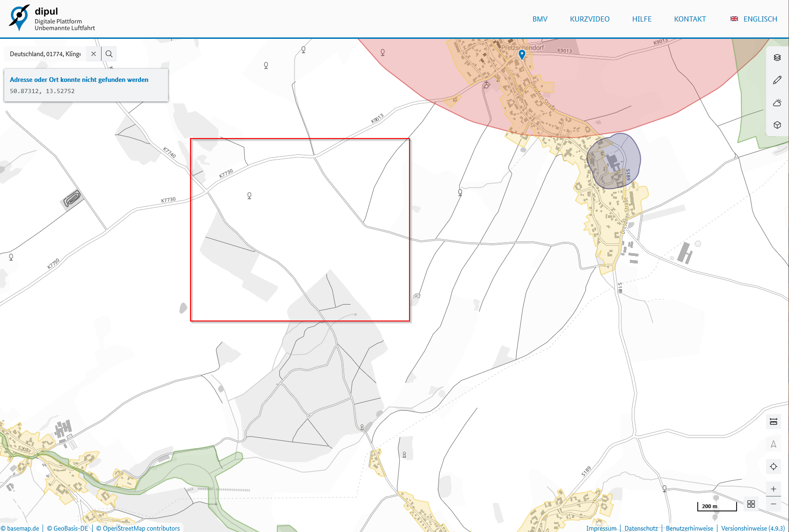Open the weather information tool

777,102
